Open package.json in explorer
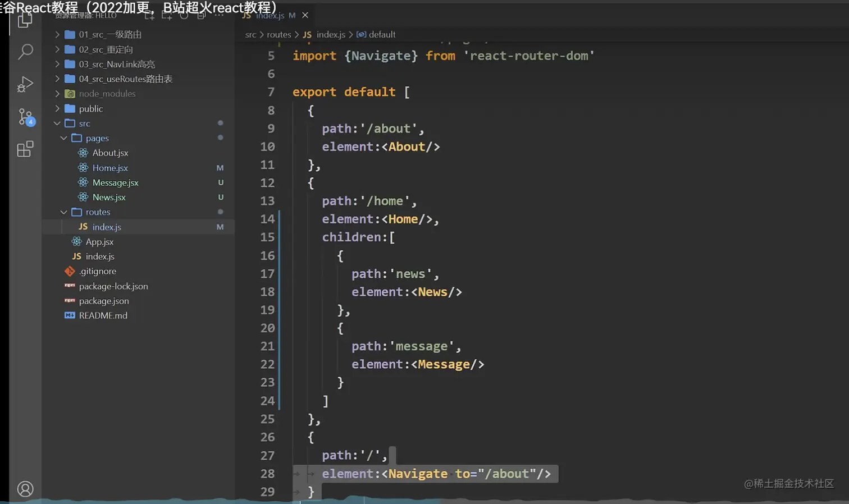This screenshot has width=849, height=504. (104, 301)
